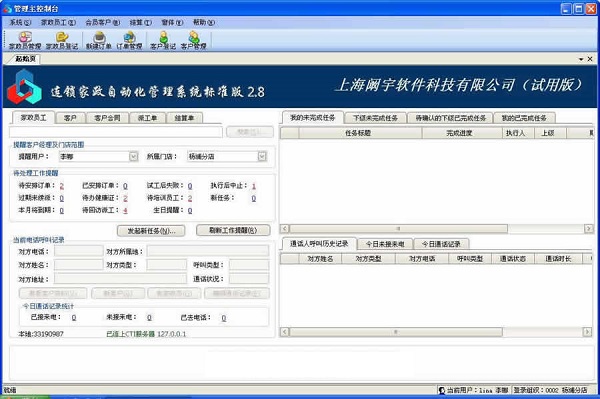Open the 试工后失败 count link
Viewport: 600px width, 399px height.
(190, 186)
